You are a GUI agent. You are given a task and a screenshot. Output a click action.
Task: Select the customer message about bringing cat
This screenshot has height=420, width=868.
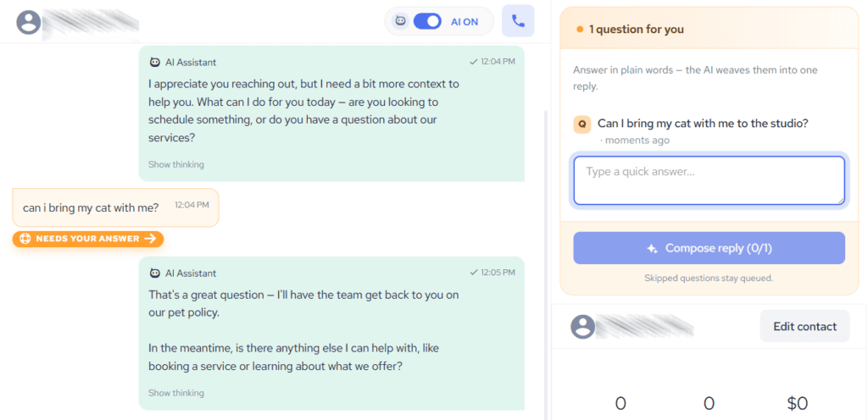point(115,207)
